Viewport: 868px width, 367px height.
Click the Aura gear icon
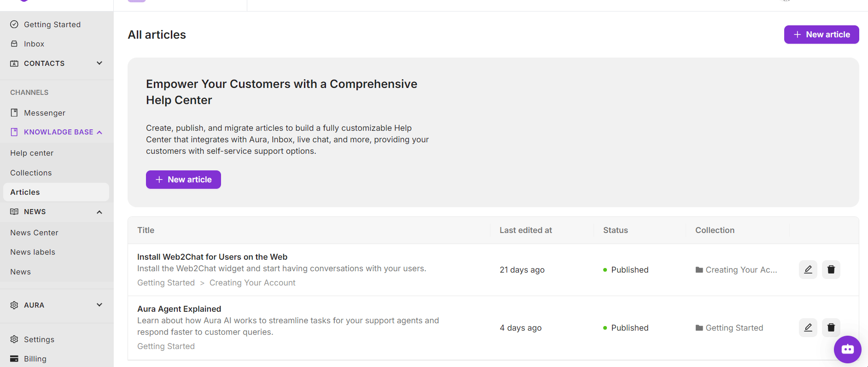click(x=14, y=305)
